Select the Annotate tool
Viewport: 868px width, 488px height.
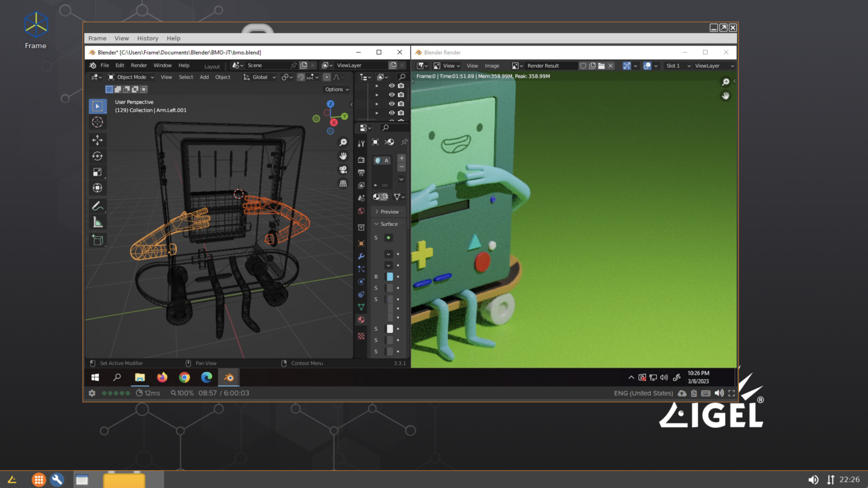coord(98,206)
